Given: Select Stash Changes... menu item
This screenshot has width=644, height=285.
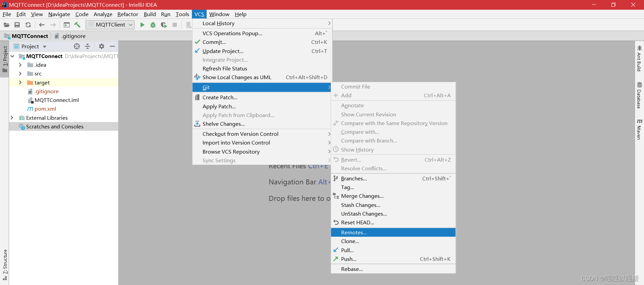Looking at the screenshot, I should pos(393,205).
